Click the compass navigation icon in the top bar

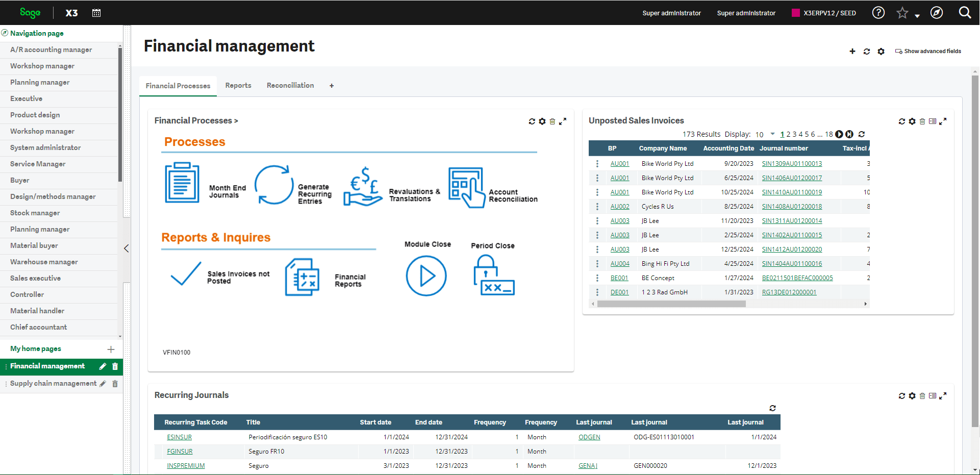point(937,12)
